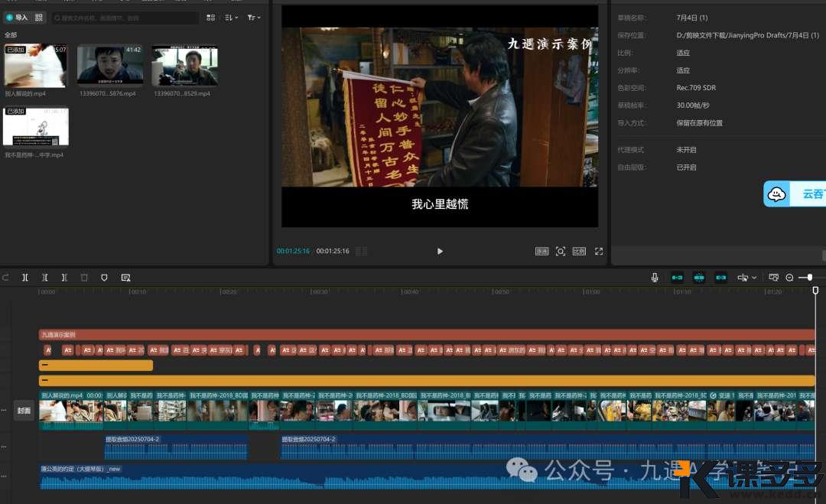
Task: Open the media sort order dropdown
Action: coord(231,18)
